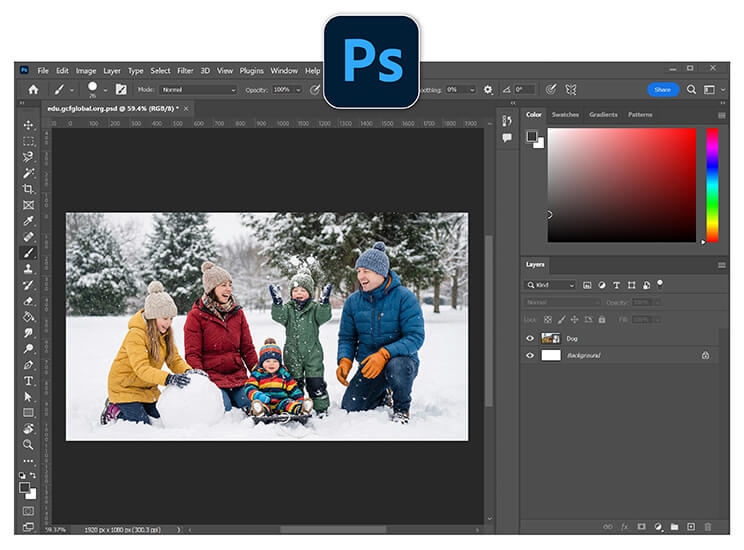The height and width of the screenshot is (550, 744).
Task: Toggle pressure for size button
Action: 551,89
